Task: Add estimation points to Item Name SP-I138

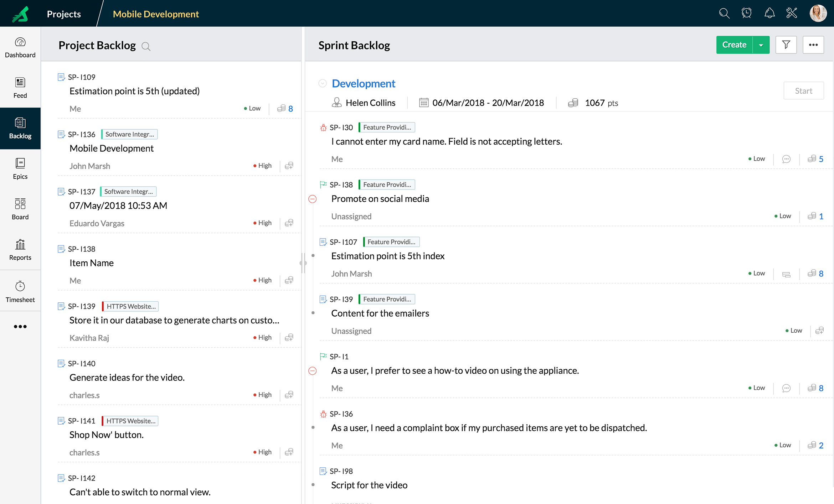Action: click(x=289, y=280)
